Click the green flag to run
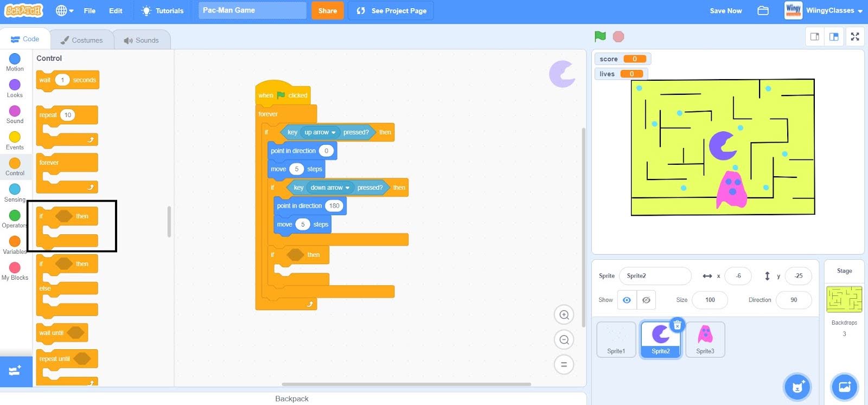This screenshot has width=868, height=405. coord(600,36)
